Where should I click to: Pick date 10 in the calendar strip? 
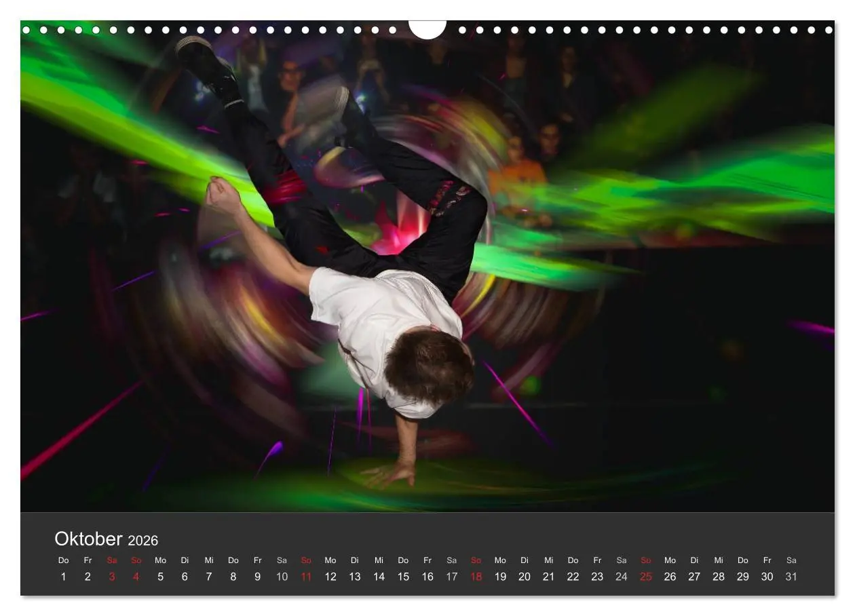282,577
